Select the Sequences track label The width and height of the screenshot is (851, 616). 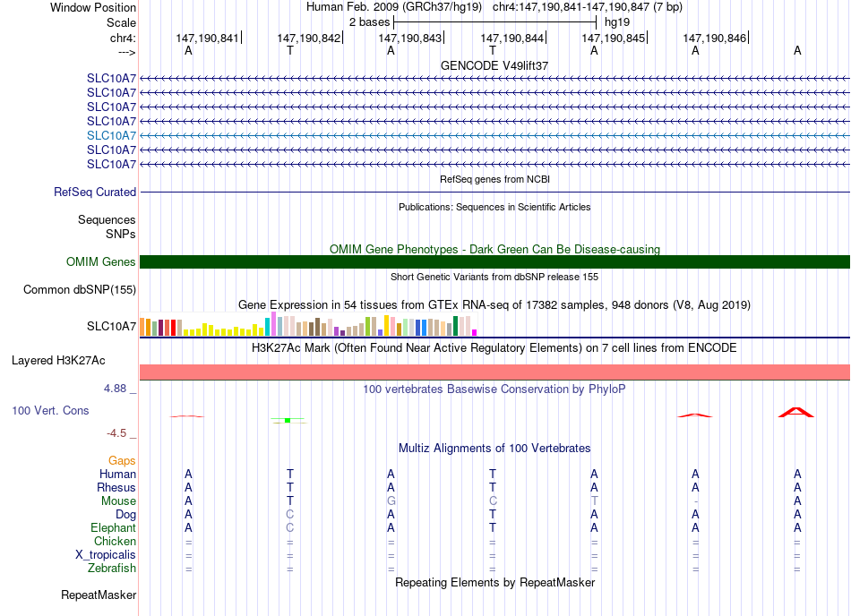[x=107, y=219]
